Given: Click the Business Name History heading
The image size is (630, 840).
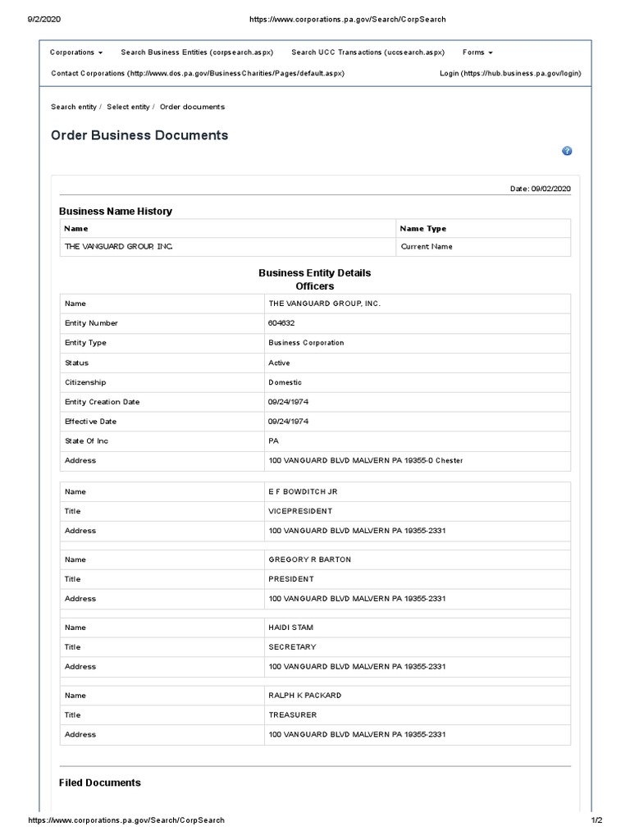Looking at the screenshot, I should pyautogui.click(x=115, y=212).
